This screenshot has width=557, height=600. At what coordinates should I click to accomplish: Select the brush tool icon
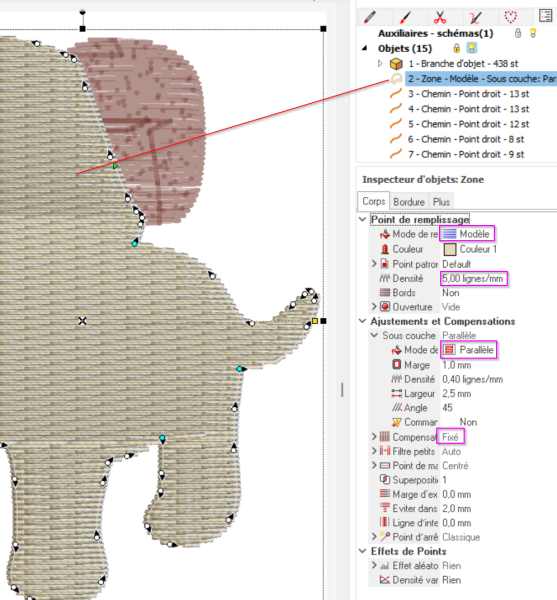coord(405,17)
